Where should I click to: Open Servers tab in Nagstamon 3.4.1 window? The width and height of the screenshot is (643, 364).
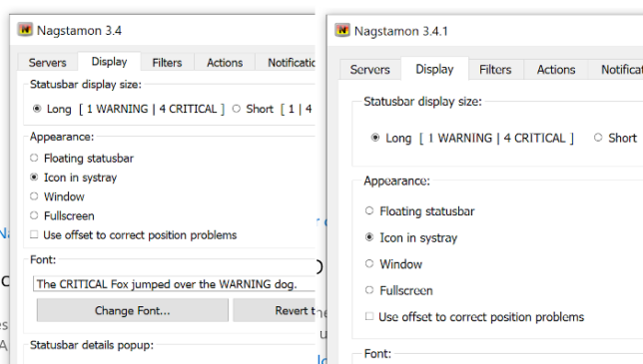click(x=369, y=69)
